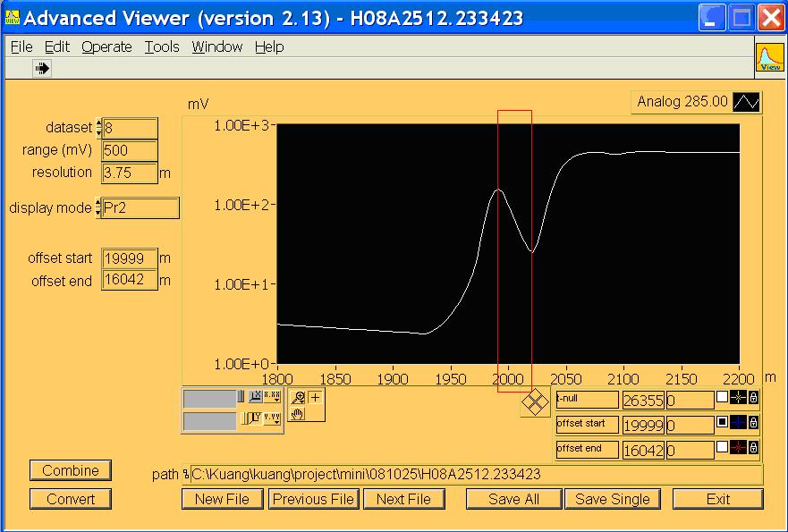Screen dimensions: 788x532
Task: Click the Y-axis autoscale icon
Action: tap(255, 418)
